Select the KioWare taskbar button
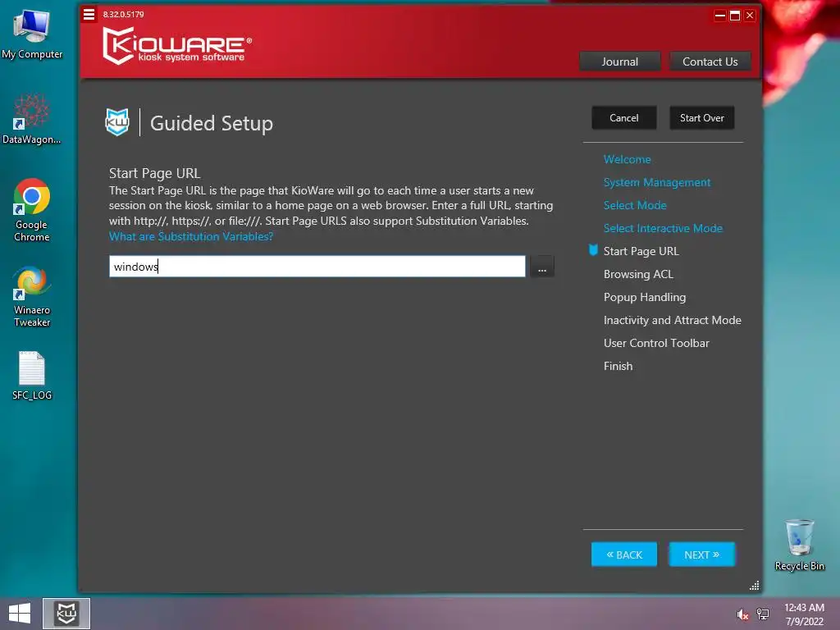 [66, 614]
